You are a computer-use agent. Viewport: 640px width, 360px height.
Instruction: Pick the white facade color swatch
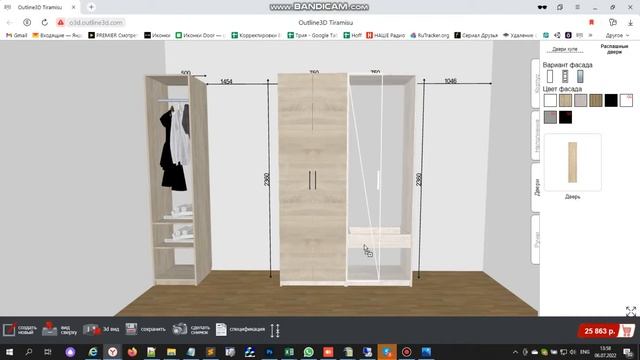click(550, 100)
